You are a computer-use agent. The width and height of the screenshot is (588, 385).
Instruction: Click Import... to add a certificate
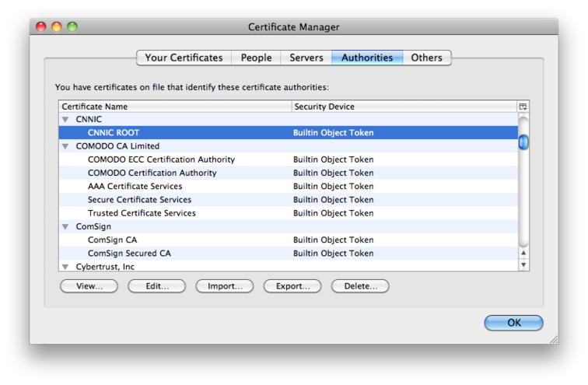225,286
